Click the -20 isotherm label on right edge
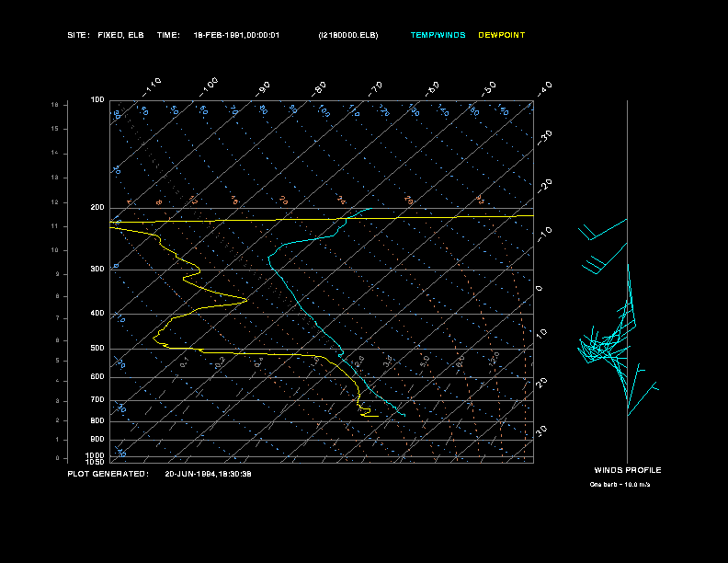Screen dimensions: 728x563 (544, 186)
